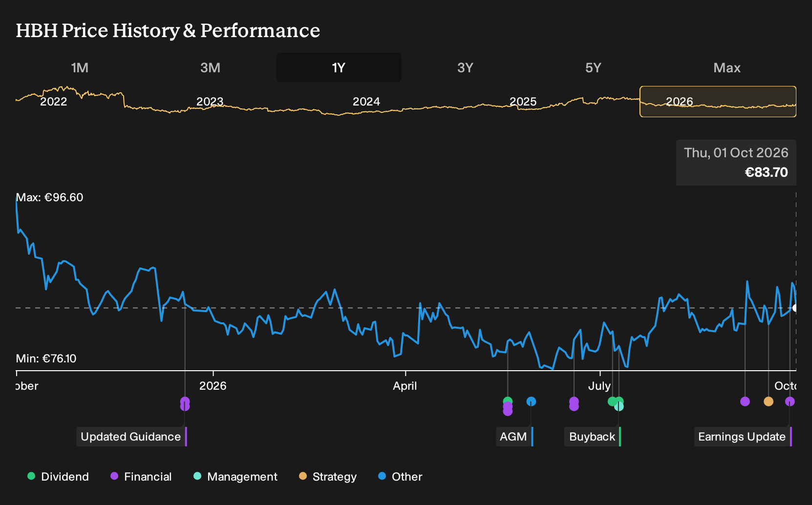Jump to 2024 in the overview mini chart
812x505 pixels.
tap(366, 102)
